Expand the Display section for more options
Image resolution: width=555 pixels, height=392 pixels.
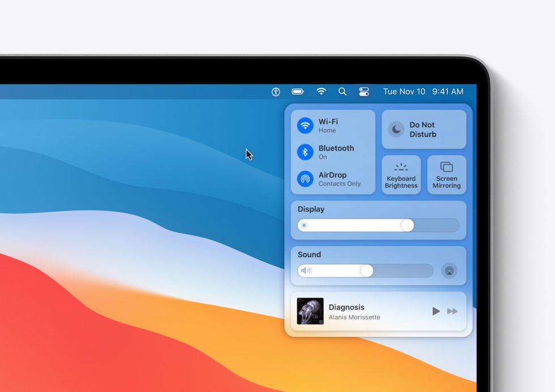coord(311,209)
